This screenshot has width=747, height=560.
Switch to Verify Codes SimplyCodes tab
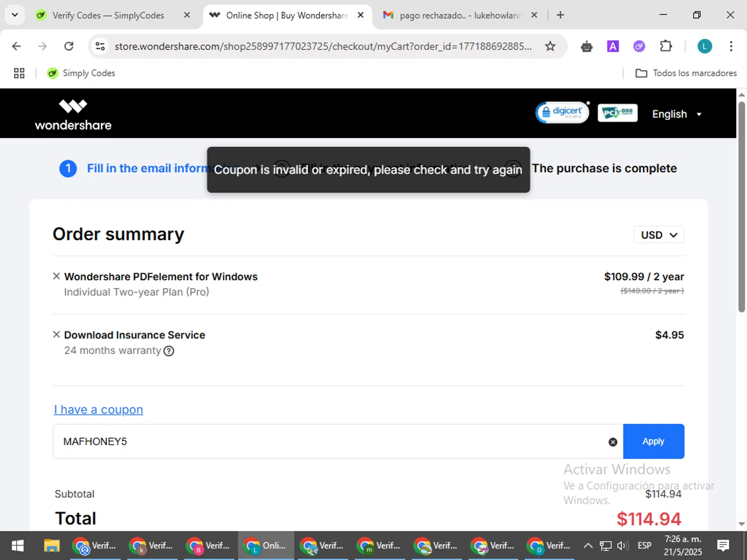(108, 15)
